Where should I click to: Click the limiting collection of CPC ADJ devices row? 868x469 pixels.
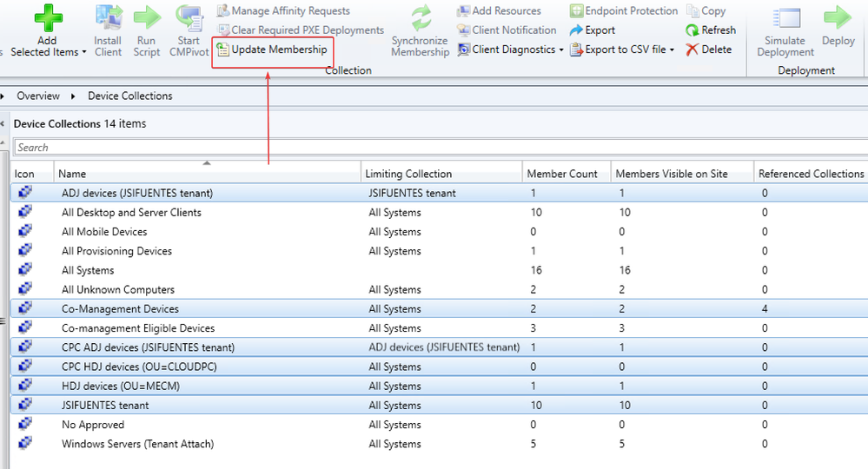coord(444,347)
